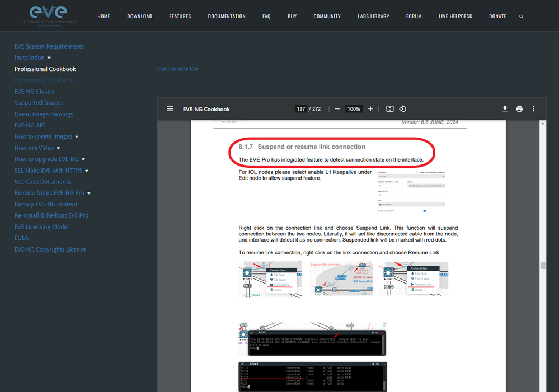
Task: Go to LABS LIBRARY in navigation
Action: tap(373, 17)
